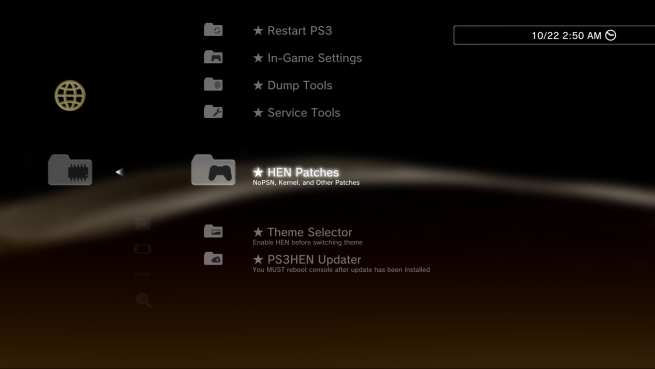Click the clock icon beside the time

pyautogui.click(x=611, y=36)
